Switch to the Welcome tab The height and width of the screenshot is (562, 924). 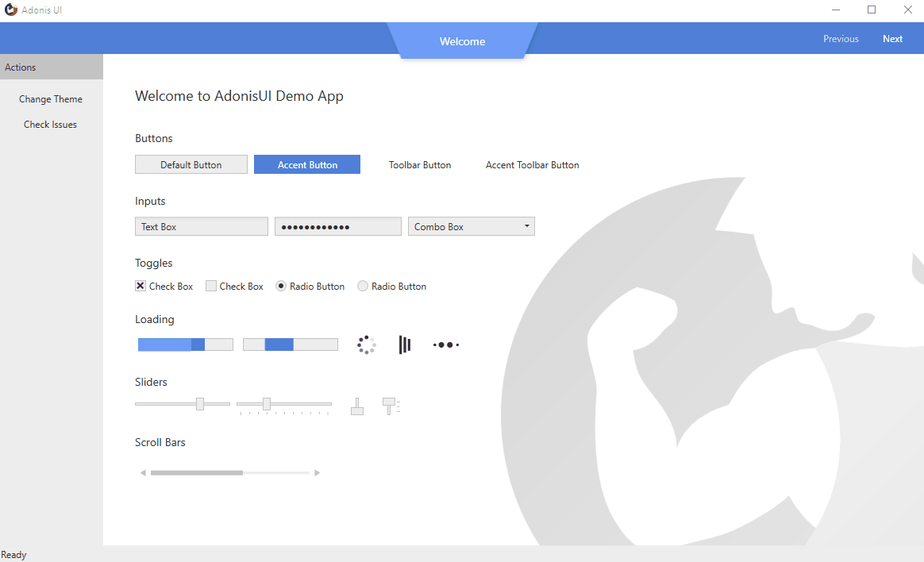(463, 41)
